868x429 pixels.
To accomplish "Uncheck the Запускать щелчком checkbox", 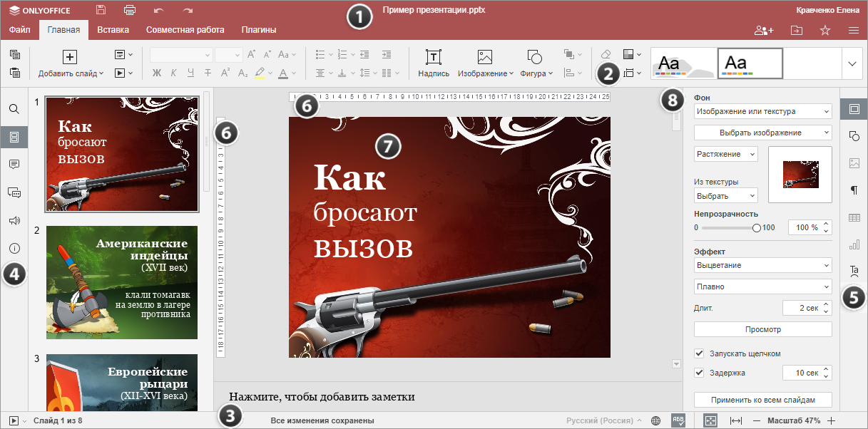I will [x=699, y=353].
